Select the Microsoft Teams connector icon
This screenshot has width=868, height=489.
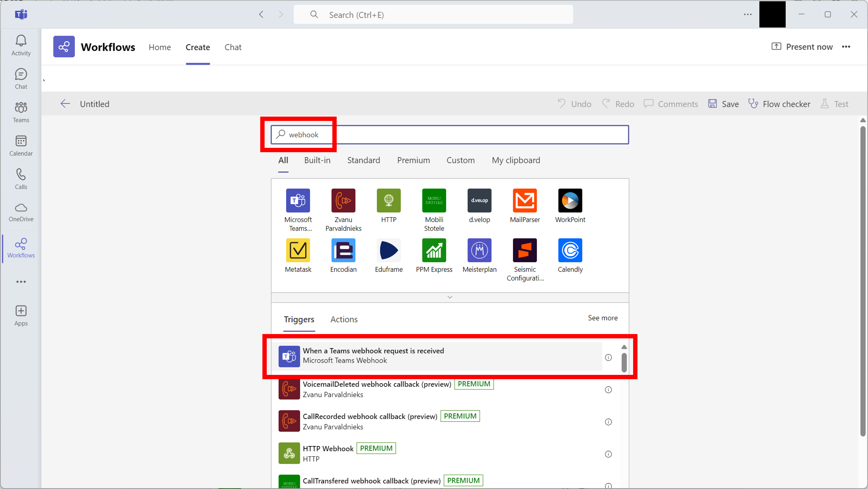click(x=298, y=200)
